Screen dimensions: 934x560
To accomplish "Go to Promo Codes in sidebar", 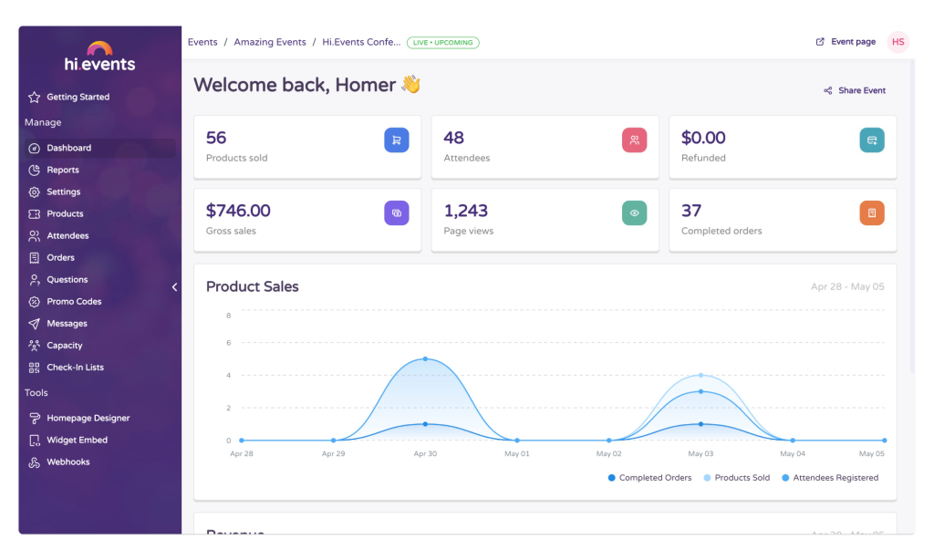I will tap(74, 302).
